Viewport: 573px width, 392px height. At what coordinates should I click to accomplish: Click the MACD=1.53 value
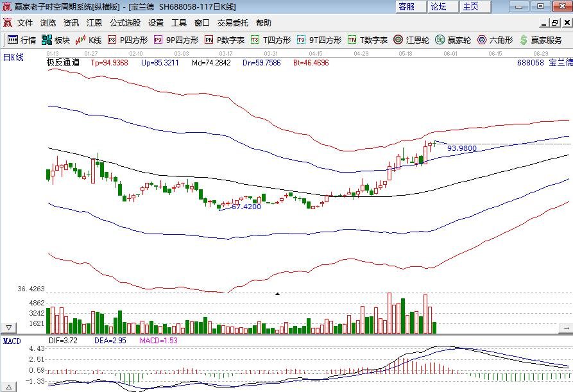pos(158,341)
